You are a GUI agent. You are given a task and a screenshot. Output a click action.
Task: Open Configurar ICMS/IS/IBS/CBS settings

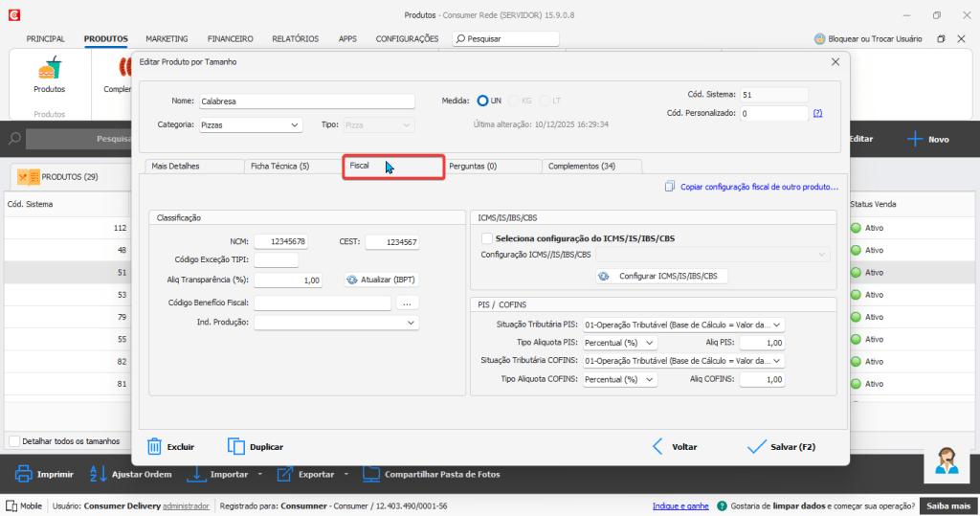point(661,276)
